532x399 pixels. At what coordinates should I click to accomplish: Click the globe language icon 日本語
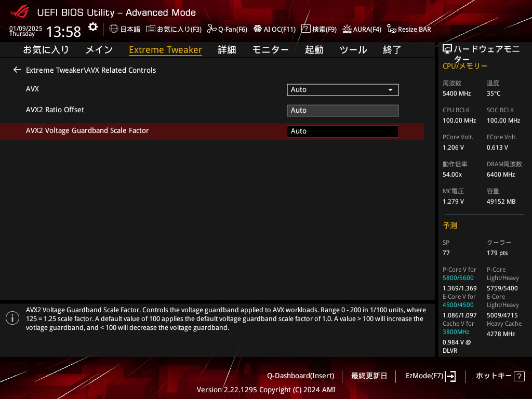(125, 29)
